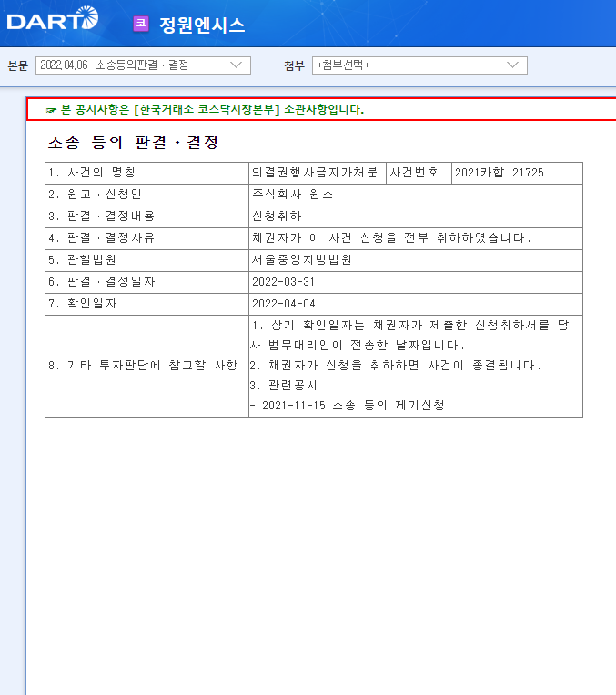Screen dimensions: 616x695
Task: Click the text 채권자가 이 사건 신청을 전부 취하하였습니다
Action: click(x=391, y=238)
